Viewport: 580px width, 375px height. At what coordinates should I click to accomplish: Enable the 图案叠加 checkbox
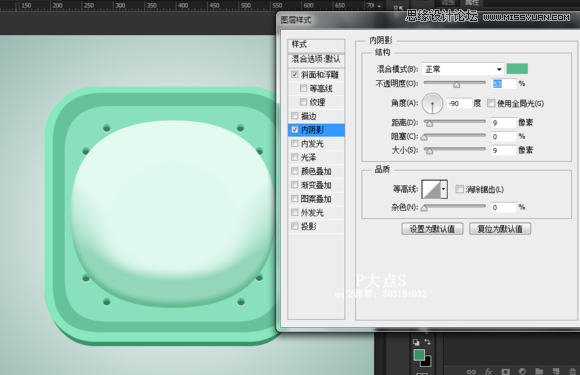(295, 198)
